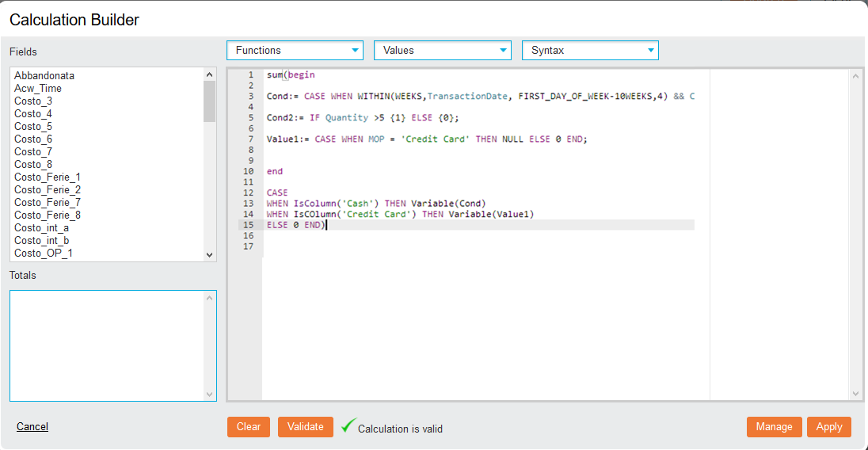
Task: Click the Fields list scroll down arrow
Action: point(209,254)
